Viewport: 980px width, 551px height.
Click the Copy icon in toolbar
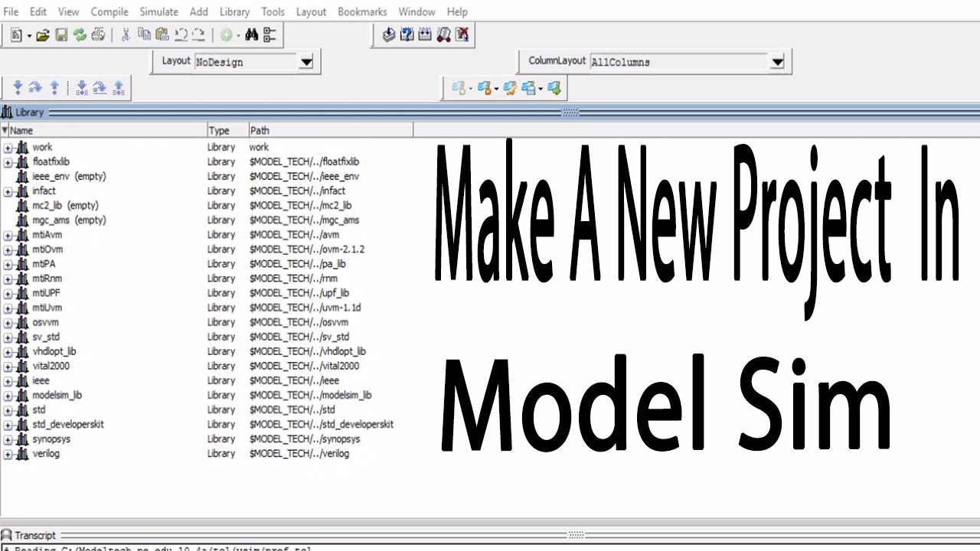(144, 35)
